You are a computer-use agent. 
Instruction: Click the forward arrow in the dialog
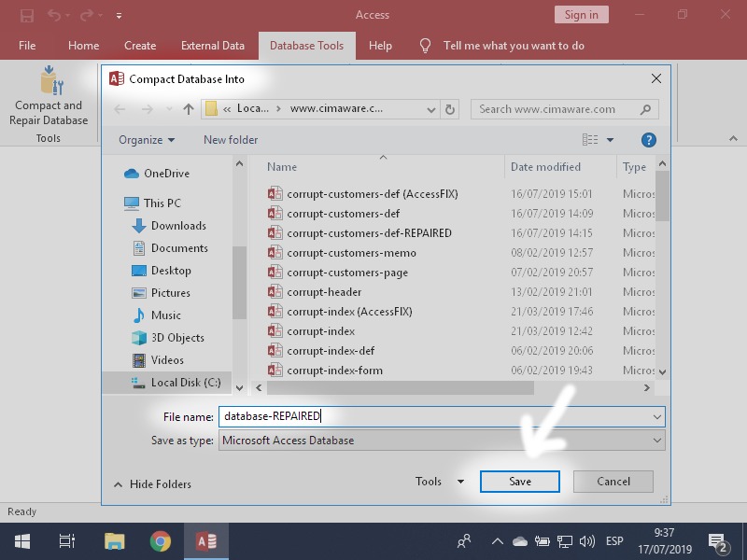148,109
